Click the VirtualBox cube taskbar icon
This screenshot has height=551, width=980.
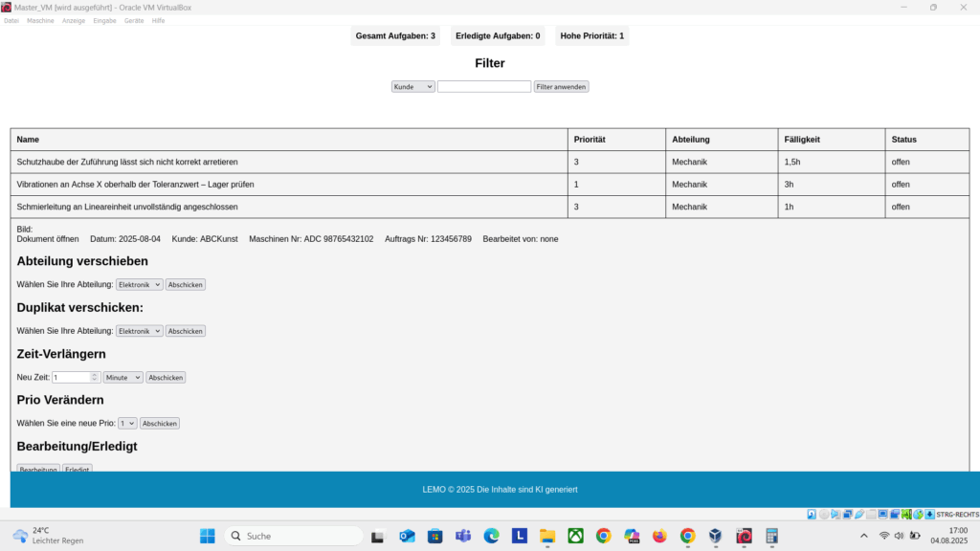click(715, 536)
